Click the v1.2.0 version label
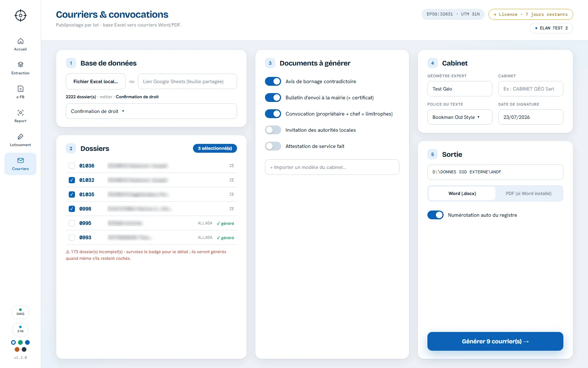The height and width of the screenshot is (368, 588). (x=21, y=358)
